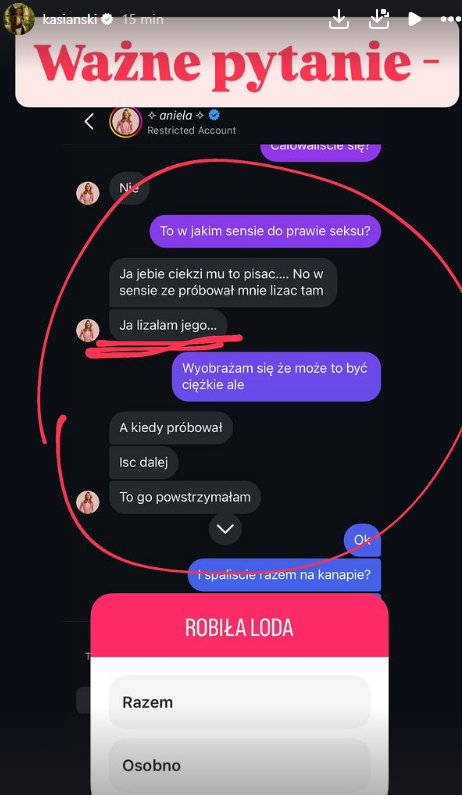Open the kasianski username link

[70, 19]
